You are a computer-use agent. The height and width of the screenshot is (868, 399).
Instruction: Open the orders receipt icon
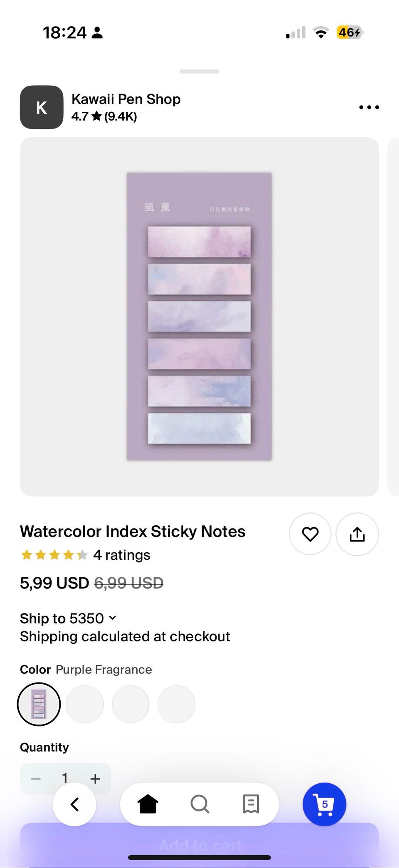[251, 804]
